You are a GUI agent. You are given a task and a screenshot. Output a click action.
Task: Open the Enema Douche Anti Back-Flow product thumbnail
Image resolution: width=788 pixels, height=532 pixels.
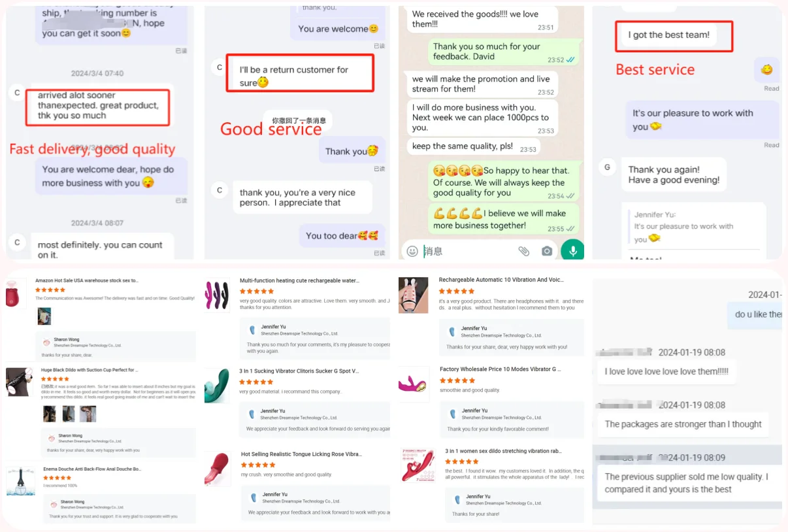[x=20, y=481]
